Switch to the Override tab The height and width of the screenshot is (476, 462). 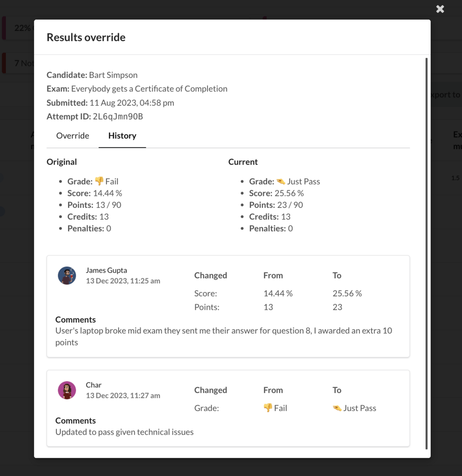(x=73, y=136)
